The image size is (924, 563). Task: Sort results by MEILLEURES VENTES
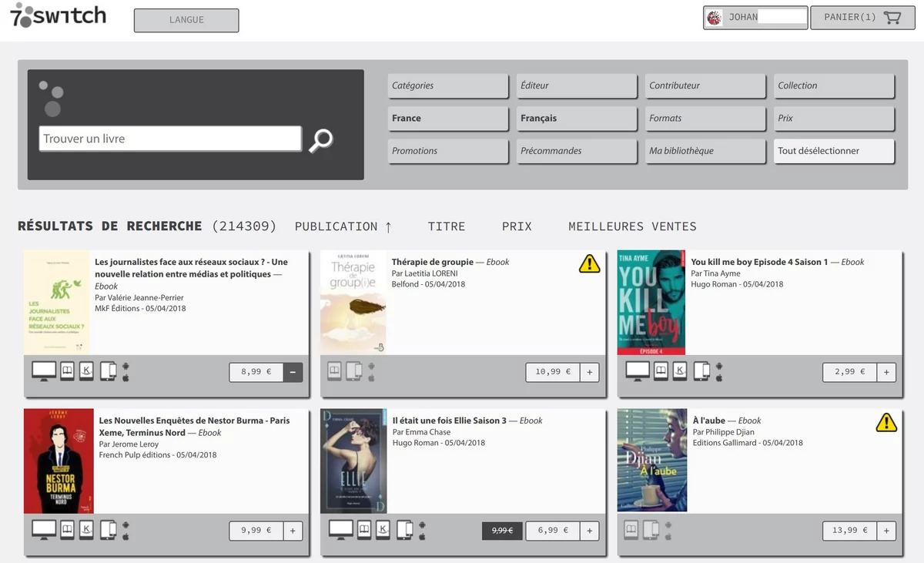click(632, 226)
